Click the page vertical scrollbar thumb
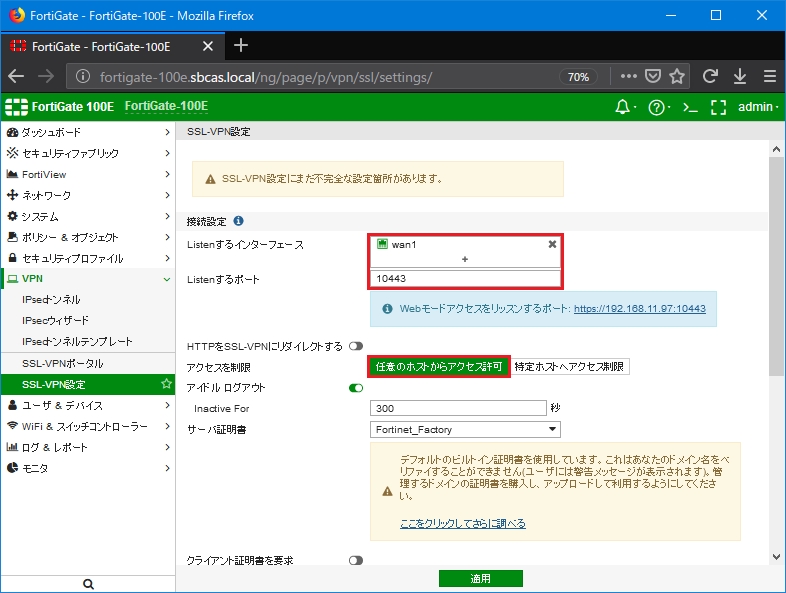Screen dimensions: 786x593 click(776, 266)
